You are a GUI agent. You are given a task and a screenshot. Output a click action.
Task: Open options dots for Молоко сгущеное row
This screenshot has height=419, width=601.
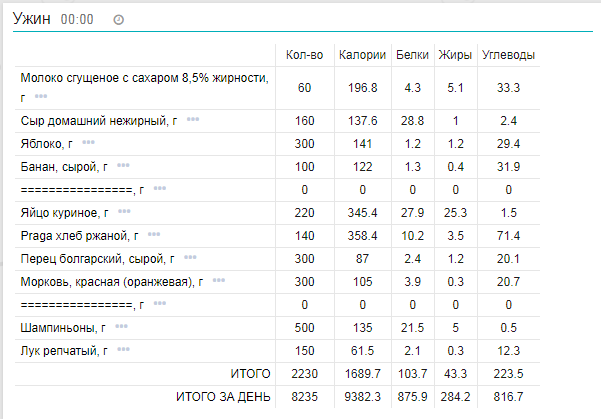(x=41, y=97)
